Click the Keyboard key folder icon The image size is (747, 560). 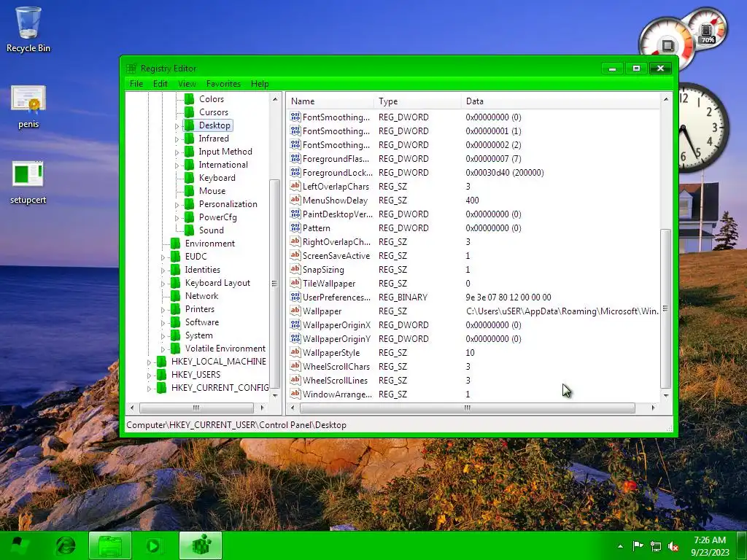pos(189,178)
